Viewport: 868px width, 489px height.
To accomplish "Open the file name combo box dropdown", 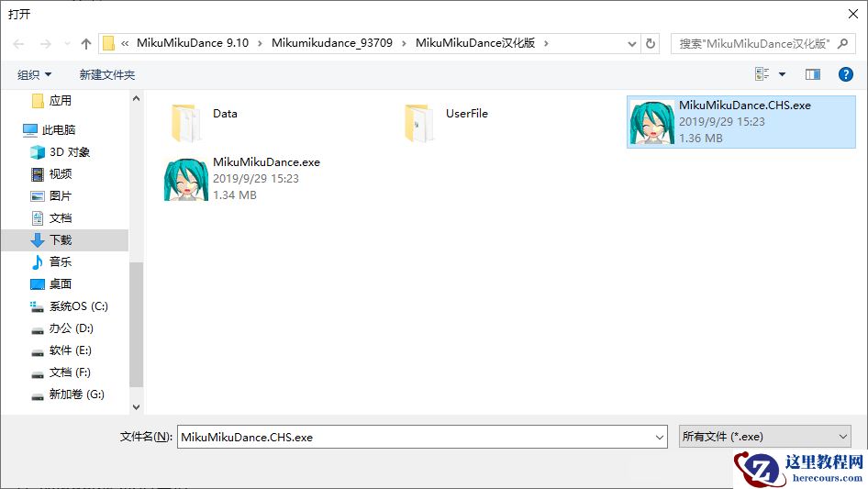I will pyautogui.click(x=660, y=437).
